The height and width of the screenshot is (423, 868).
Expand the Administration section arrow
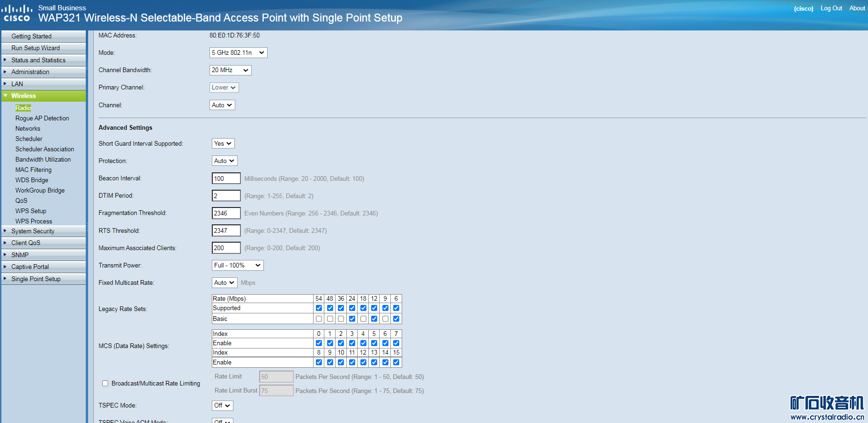[5, 72]
